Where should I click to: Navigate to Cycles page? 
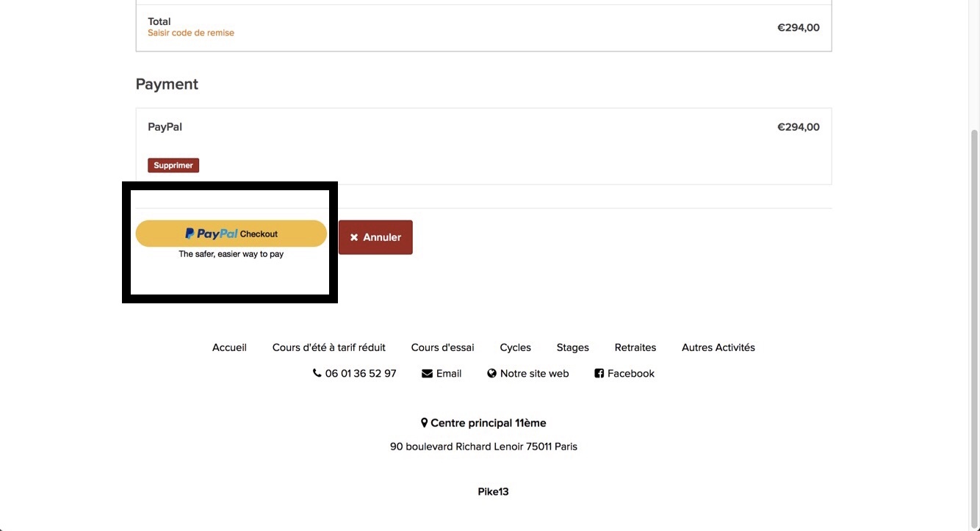point(516,347)
